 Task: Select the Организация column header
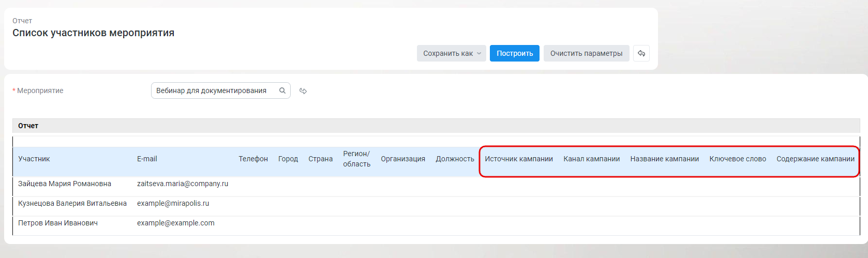coord(403,159)
